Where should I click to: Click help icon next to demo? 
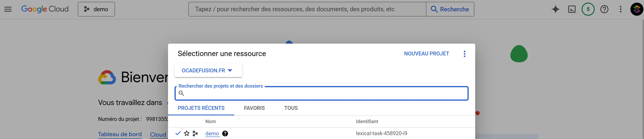[225, 133]
